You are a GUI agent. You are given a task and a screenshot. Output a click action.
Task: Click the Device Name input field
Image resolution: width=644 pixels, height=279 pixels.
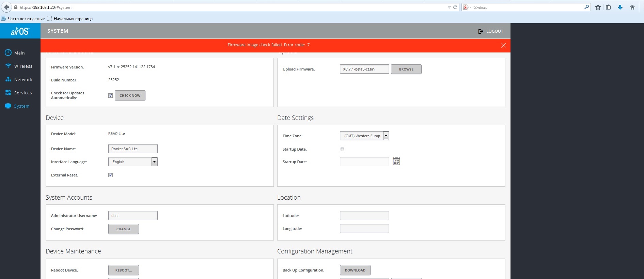coord(133,149)
